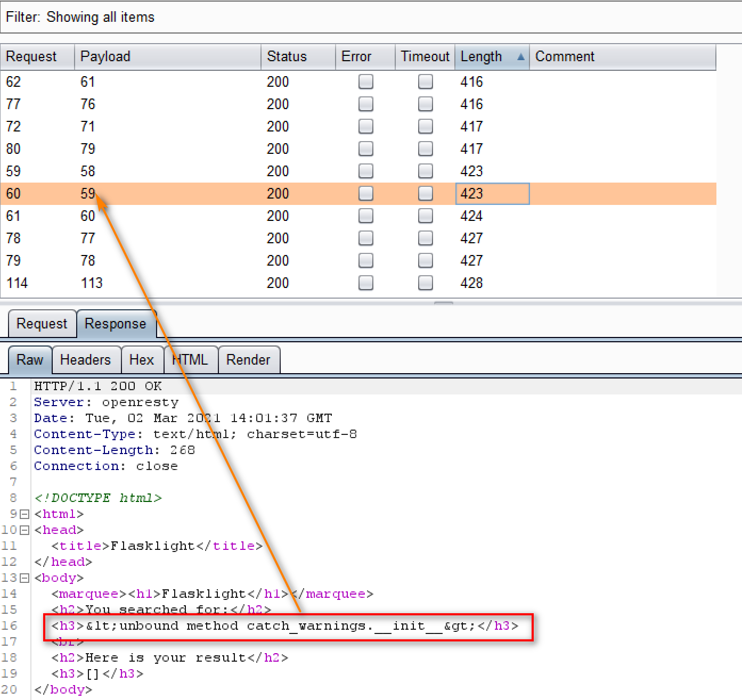
Task: Collapse the body tag fold marker
Action: pyautogui.click(x=25, y=578)
